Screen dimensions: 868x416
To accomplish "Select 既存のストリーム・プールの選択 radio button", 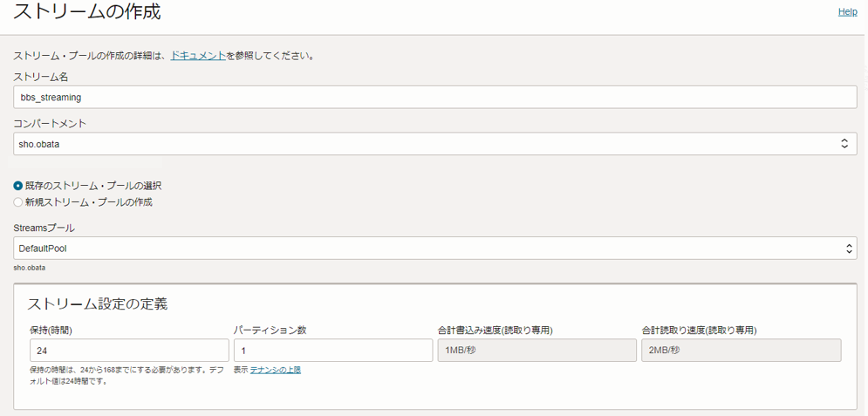I will click(x=17, y=186).
